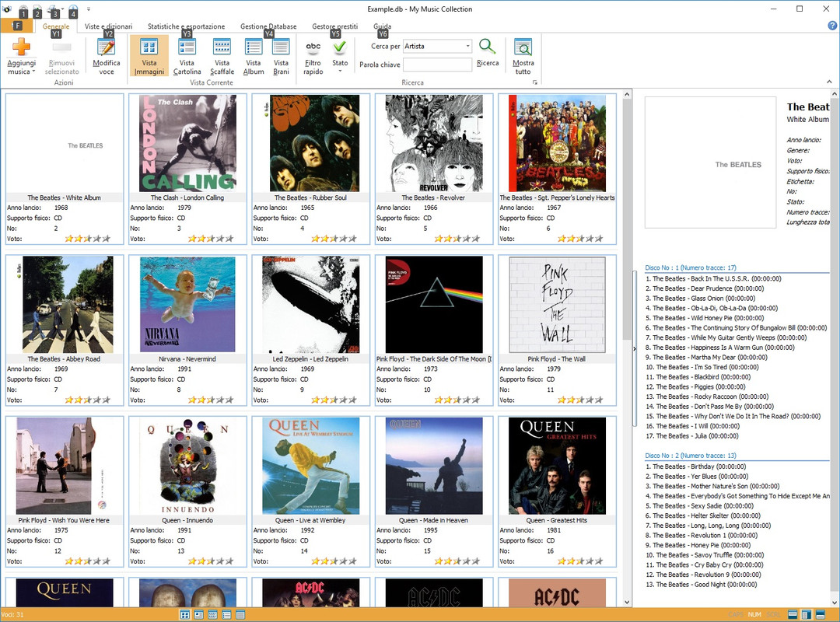Image resolution: width=840 pixels, height=622 pixels.
Task: Click status bar postcard view icon
Action: pos(199,615)
